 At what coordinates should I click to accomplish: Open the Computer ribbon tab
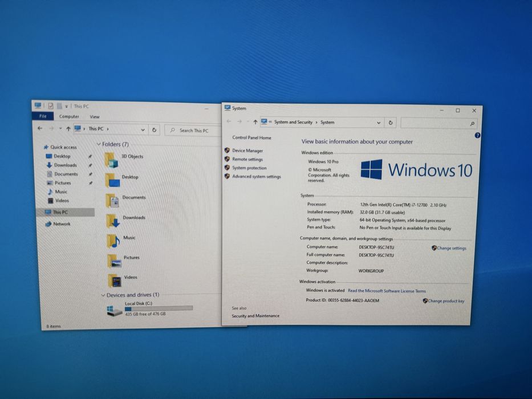coord(69,116)
